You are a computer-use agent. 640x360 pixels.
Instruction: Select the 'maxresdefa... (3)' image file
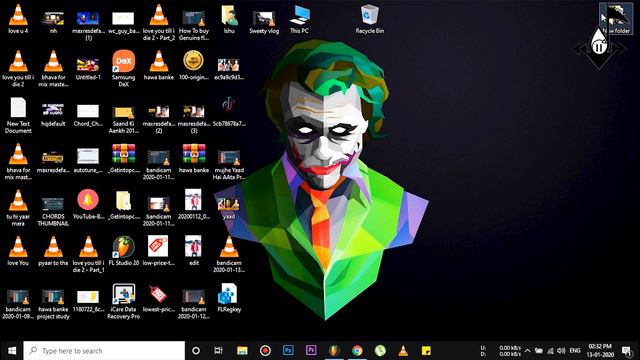pos(194,111)
